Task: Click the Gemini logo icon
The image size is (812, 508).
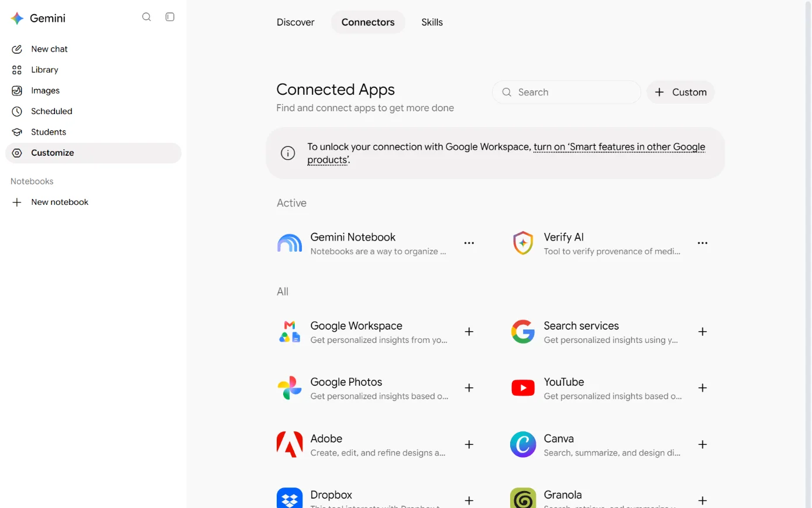Action: [x=17, y=18]
